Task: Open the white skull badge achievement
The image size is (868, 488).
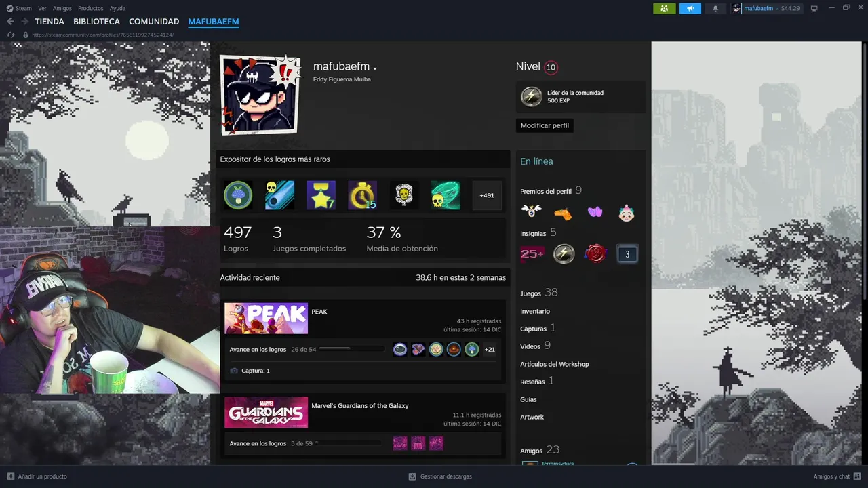Action: pyautogui.click(x=403, y=195)
